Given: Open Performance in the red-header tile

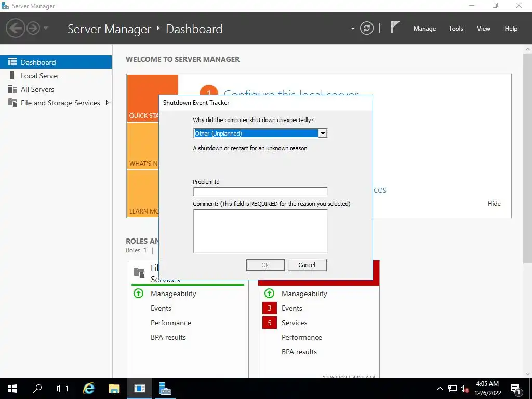Looking at the screenshot, I should pos(302,337).
